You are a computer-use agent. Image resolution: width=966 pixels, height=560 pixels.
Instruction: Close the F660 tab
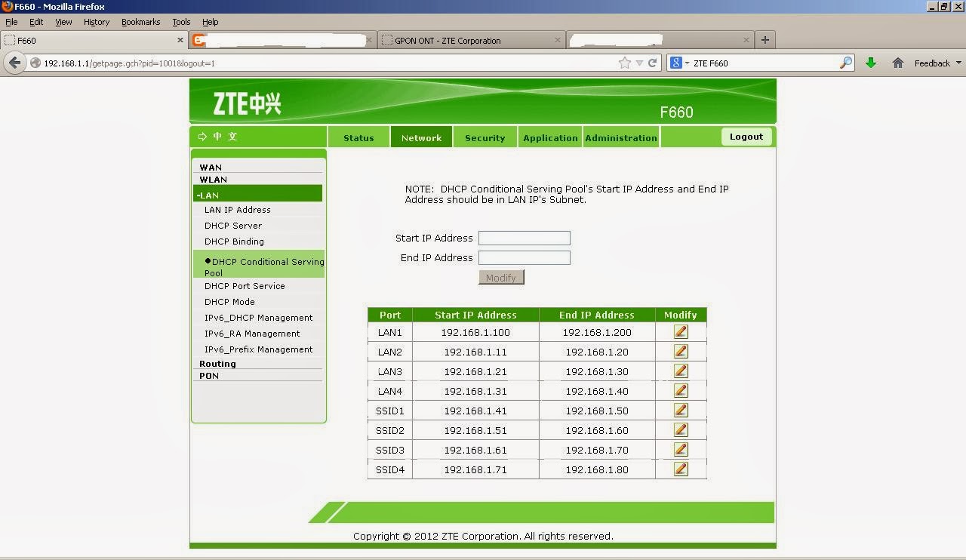[x=180, y=40]
